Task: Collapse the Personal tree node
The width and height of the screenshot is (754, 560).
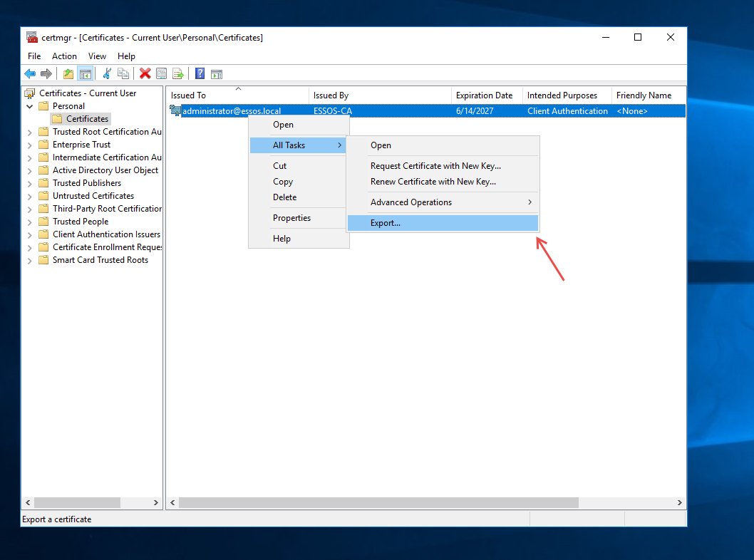Action: point(30,106)
